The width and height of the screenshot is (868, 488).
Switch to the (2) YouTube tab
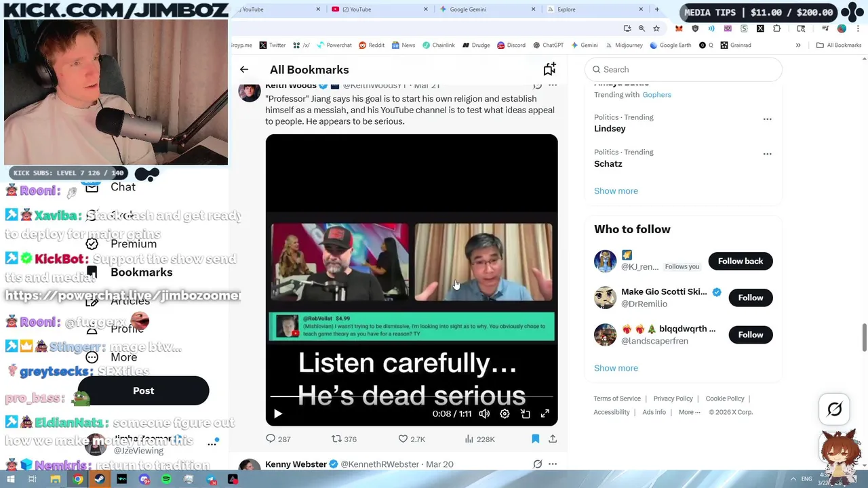[377, 9]
